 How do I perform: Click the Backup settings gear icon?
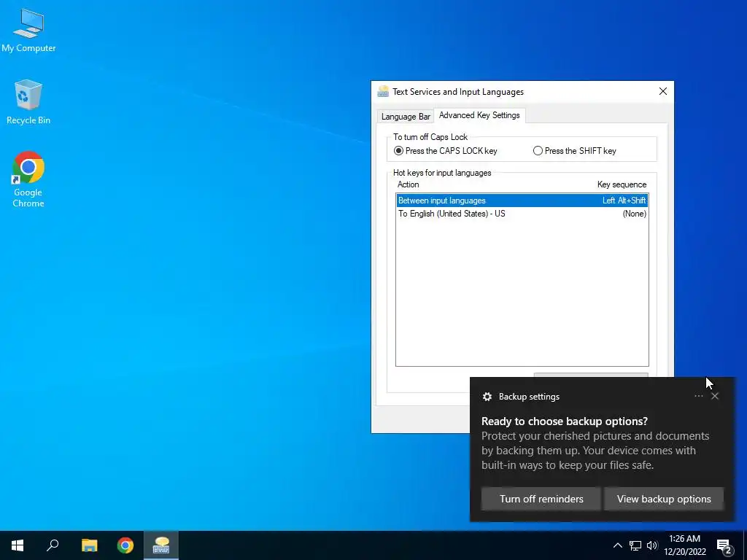click(487, 397)
